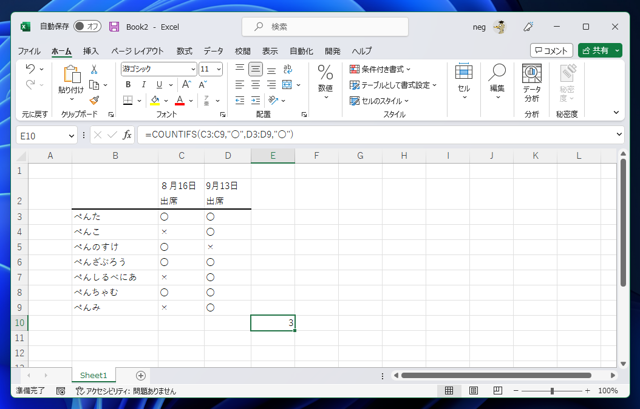Click the horizontal scrollbar thumb
640x409 pixels.
[496, 375]
